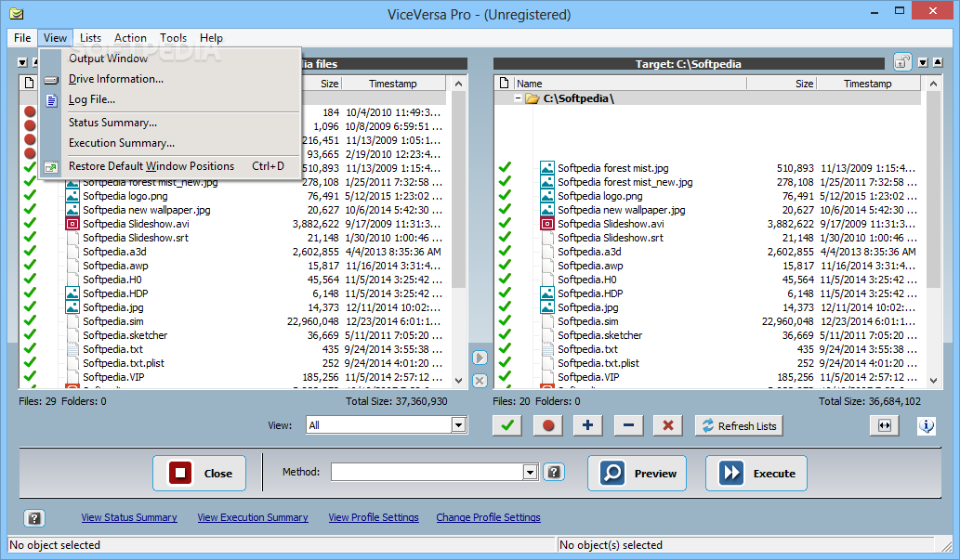Open the View filter combo box
Screen dimensions: 960x560
click(x=458, y=424)
